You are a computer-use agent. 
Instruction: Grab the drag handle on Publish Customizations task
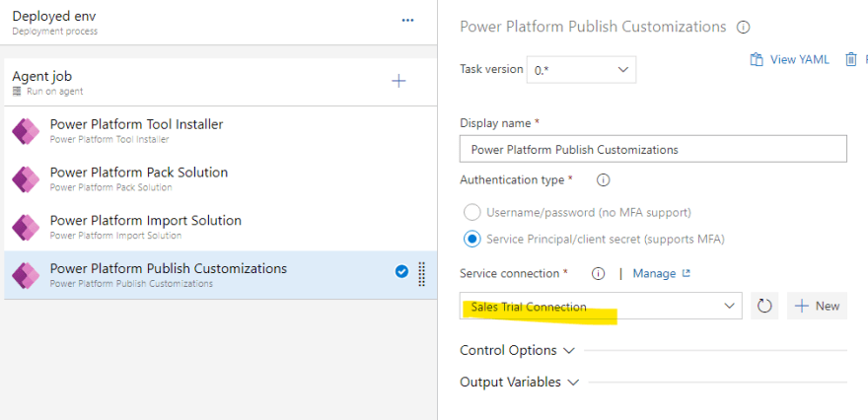point(421,274)
